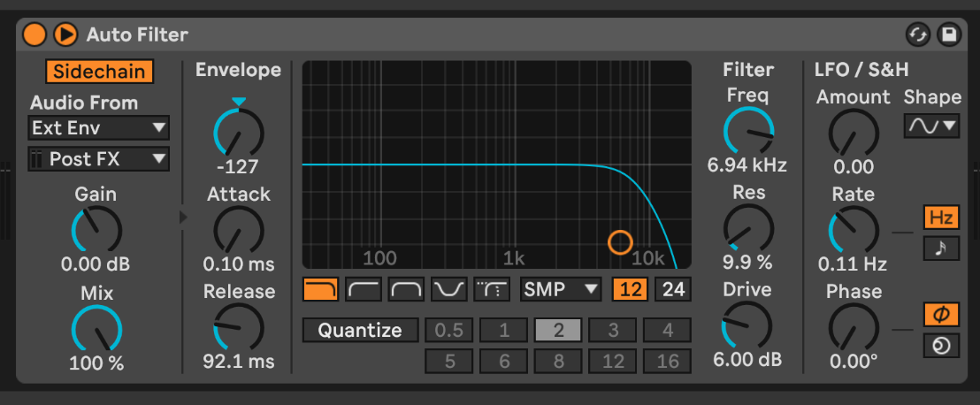Image resolution: width=980 pixels, height=405 pixels.
Task: Click the Envelope amount knob
Action: (x=239, y=132)
